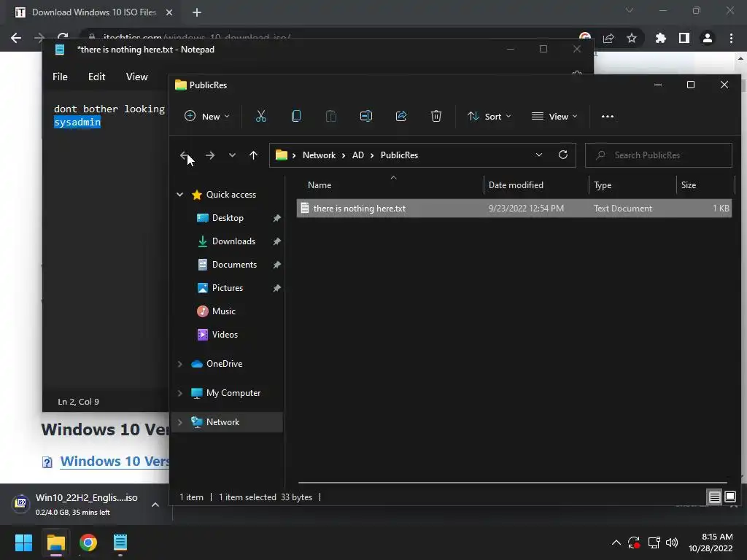Click the Delete trash icon in Explorer
Image resolution: width=747 pixels, height=560 pixels.
[x=436, y=116]
